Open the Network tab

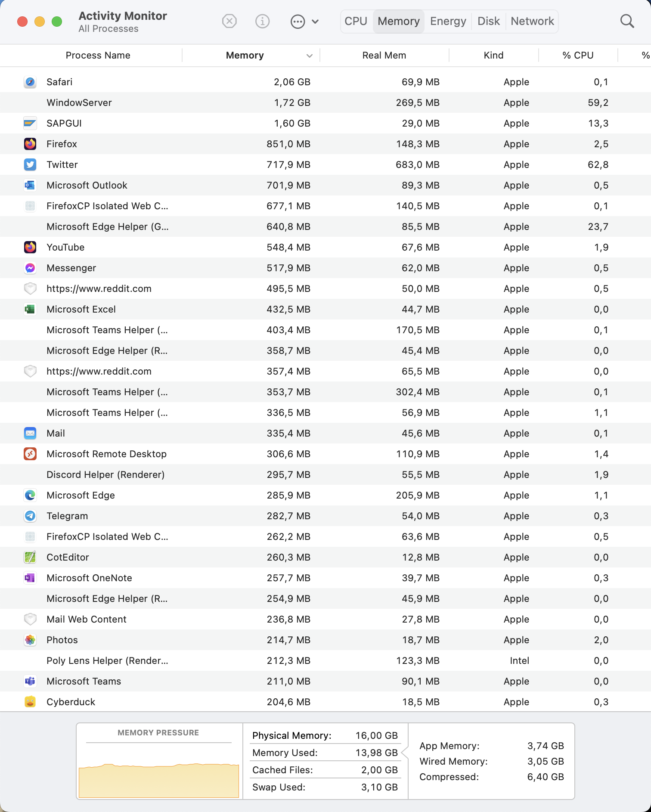(532, 21)
